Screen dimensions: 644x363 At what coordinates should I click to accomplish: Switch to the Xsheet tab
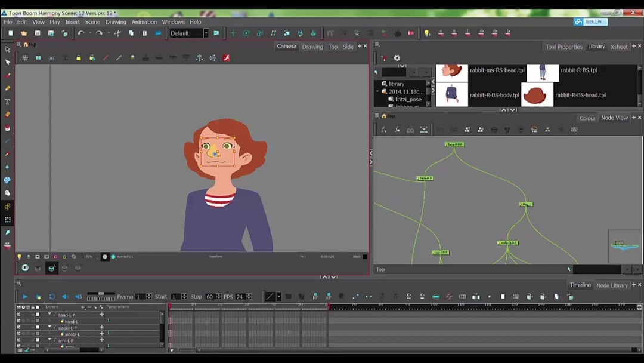(618, 46)
